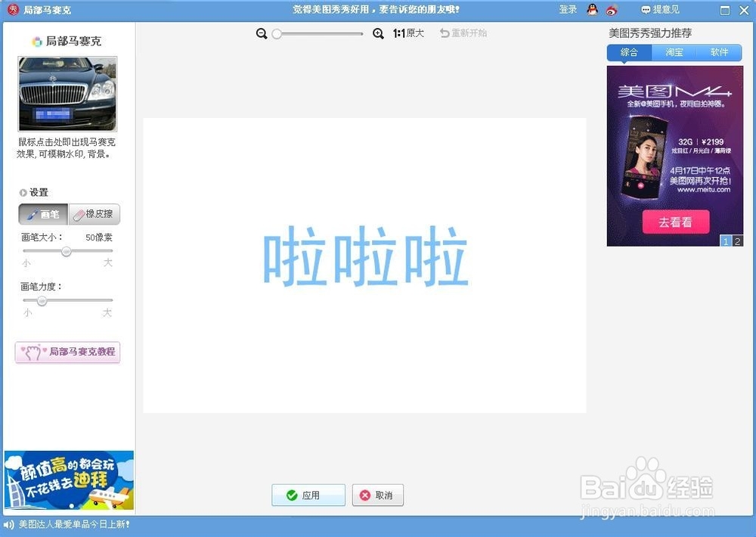
Task: Click the QQ penguin share icon
Action: pyautogui.click(x=593, y=10)
